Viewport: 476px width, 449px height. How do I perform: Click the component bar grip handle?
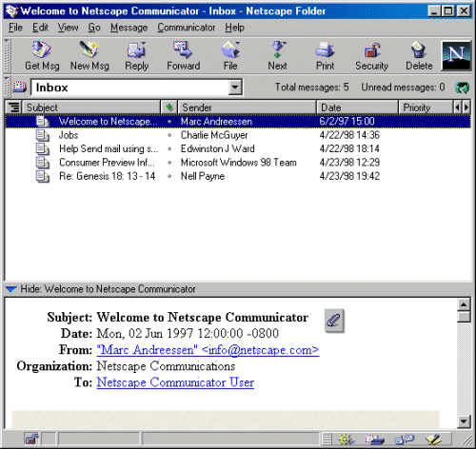(x=327, y=439)
